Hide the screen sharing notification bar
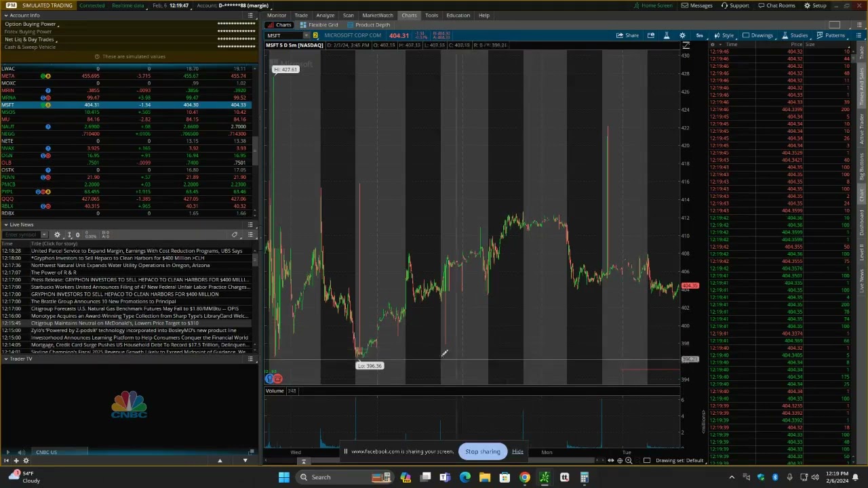This screenshot has height=488, width=868. coord(517,451)
